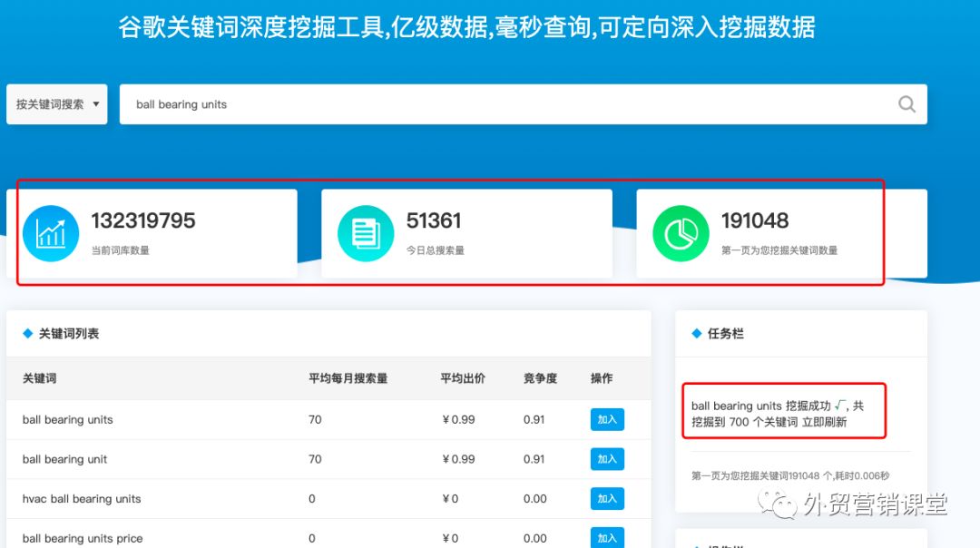Click the bar chart icon on 当前词库数量 card

[51, 233]
